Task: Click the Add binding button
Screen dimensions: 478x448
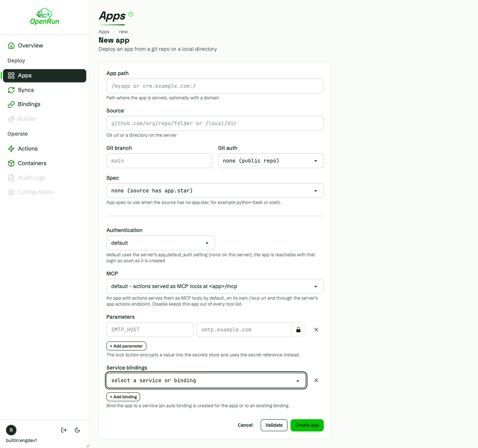Action: (123, 397)
